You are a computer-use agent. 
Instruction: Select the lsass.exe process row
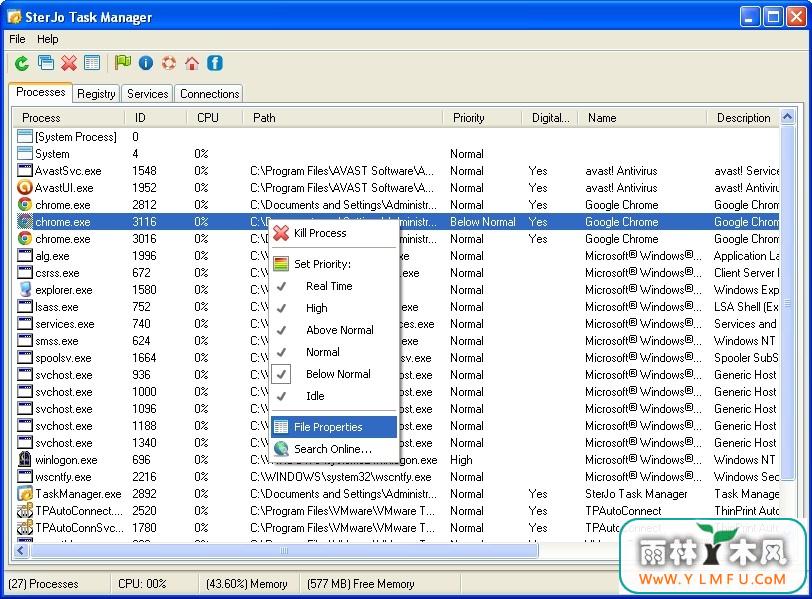396,306
